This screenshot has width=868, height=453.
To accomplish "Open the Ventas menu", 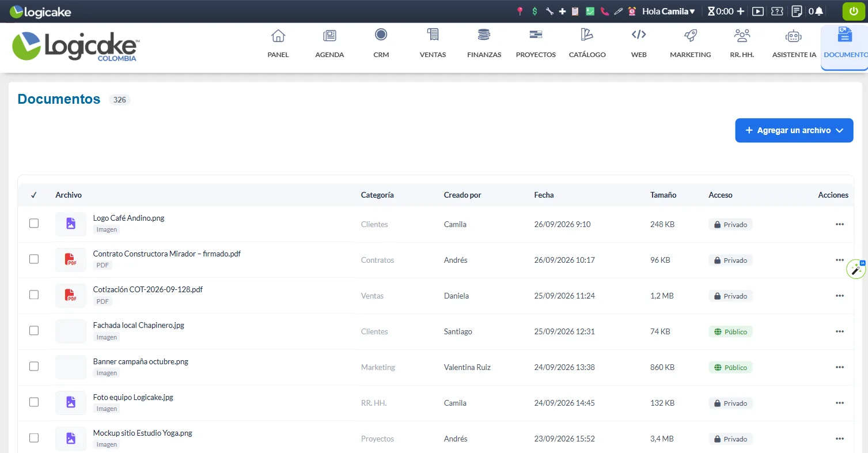I will pos(433,44).
